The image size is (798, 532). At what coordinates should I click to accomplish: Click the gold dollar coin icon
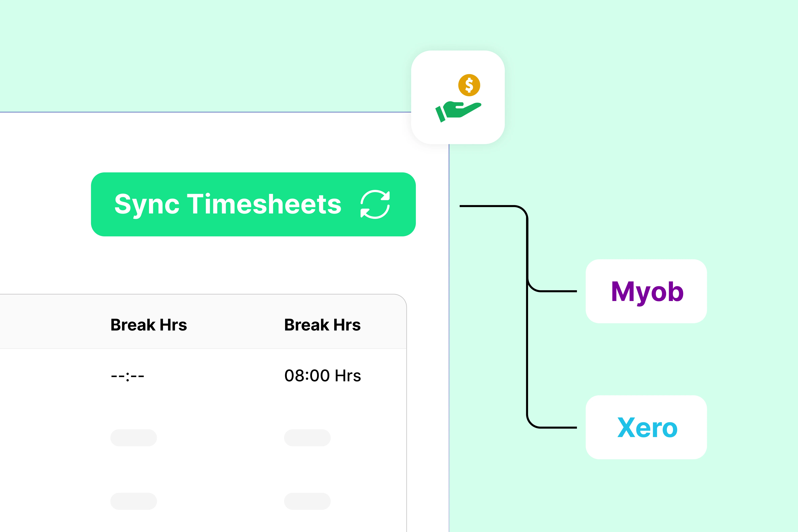click(x=469, y=85)
